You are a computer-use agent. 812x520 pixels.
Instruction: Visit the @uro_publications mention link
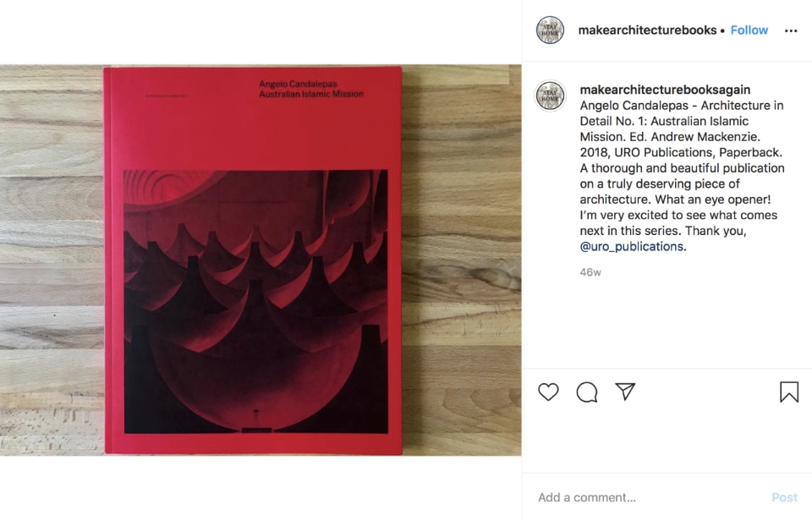click(631, 247)
